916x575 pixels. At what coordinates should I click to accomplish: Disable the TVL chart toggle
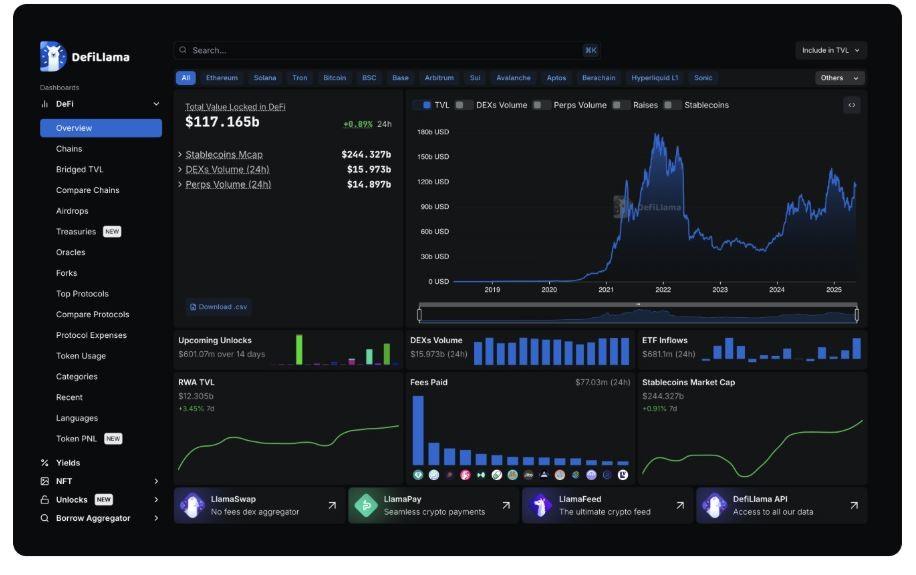(x=424, y=105)
